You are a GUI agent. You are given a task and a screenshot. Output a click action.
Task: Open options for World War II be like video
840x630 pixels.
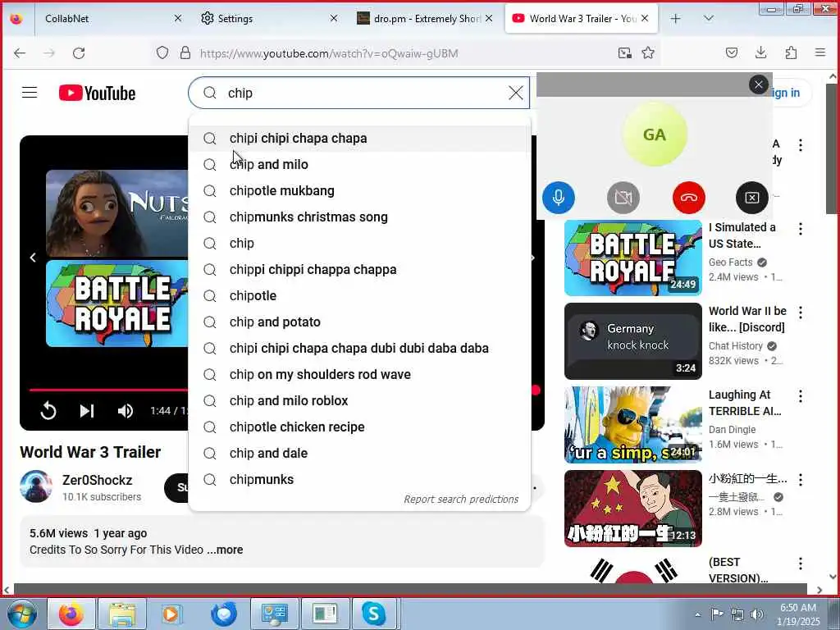[x=801, y=313]
